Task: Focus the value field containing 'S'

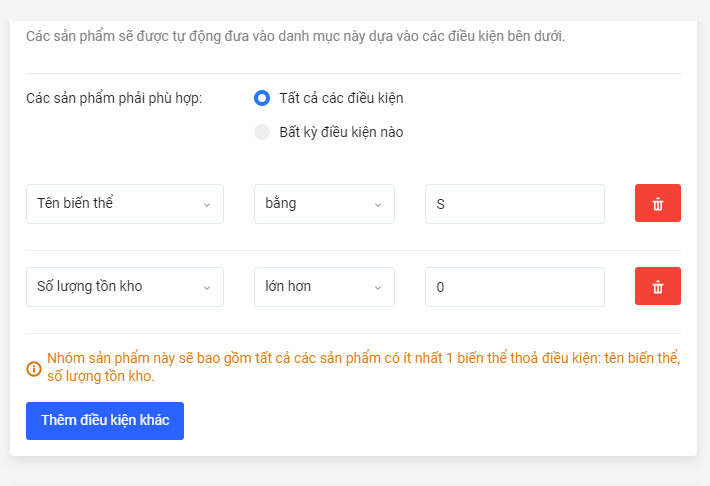Action: pos(514,204)
